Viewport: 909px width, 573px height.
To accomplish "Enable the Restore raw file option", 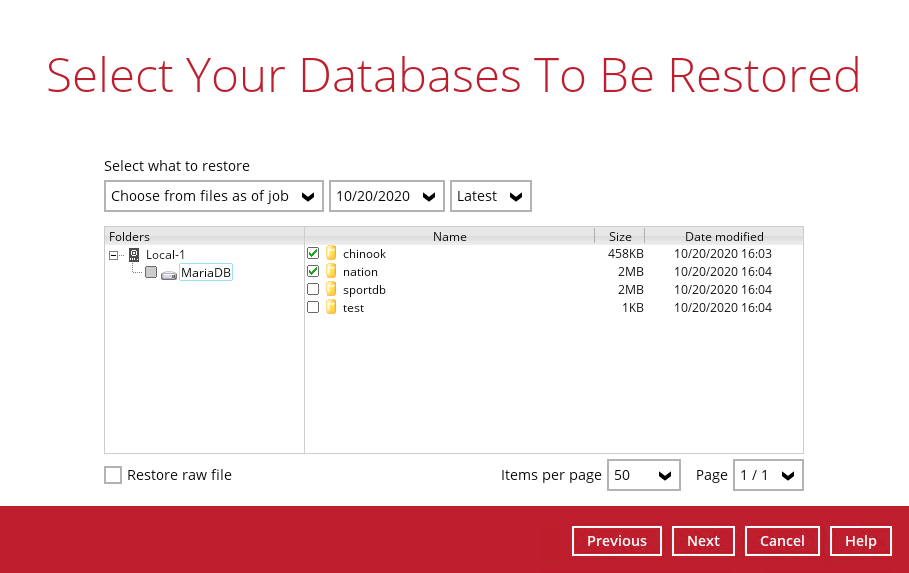I will tap(113, 475).
